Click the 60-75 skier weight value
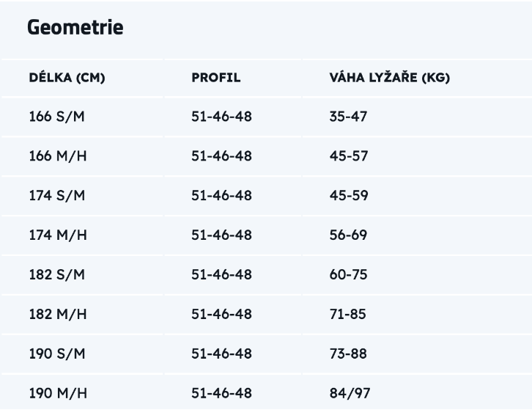The width and height of the screenshot is (532, 410). pos(348,275)
